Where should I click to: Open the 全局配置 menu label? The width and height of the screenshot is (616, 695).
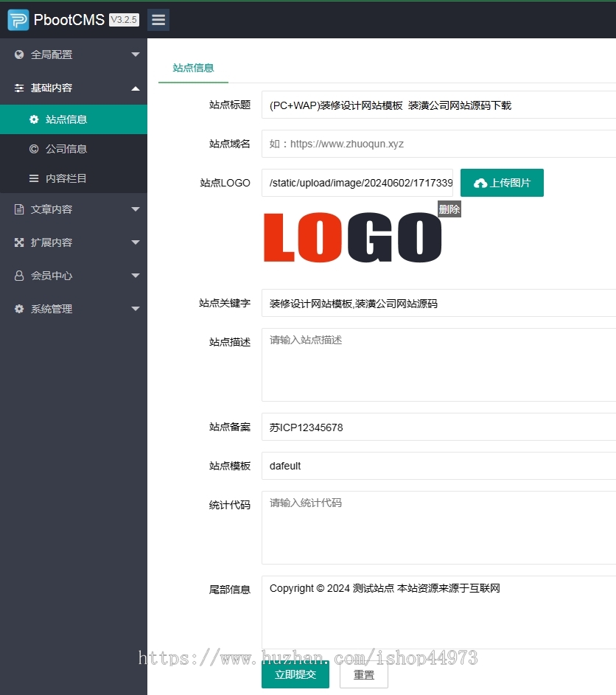52,55
